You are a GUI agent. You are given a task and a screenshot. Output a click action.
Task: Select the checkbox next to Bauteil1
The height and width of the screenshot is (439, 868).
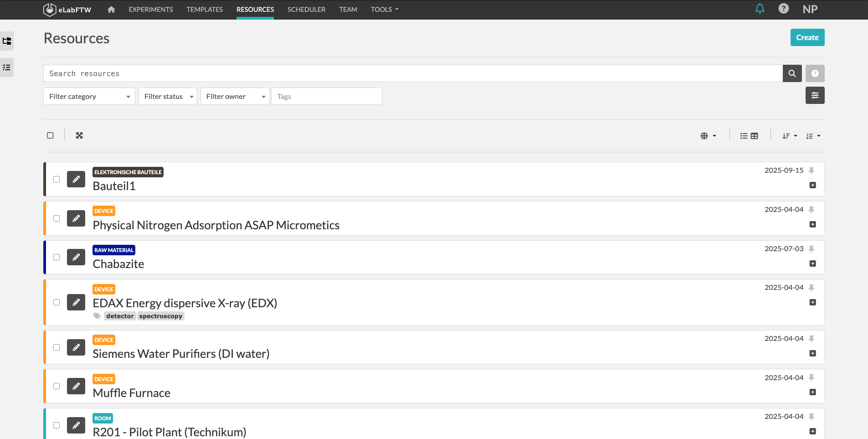56,179
